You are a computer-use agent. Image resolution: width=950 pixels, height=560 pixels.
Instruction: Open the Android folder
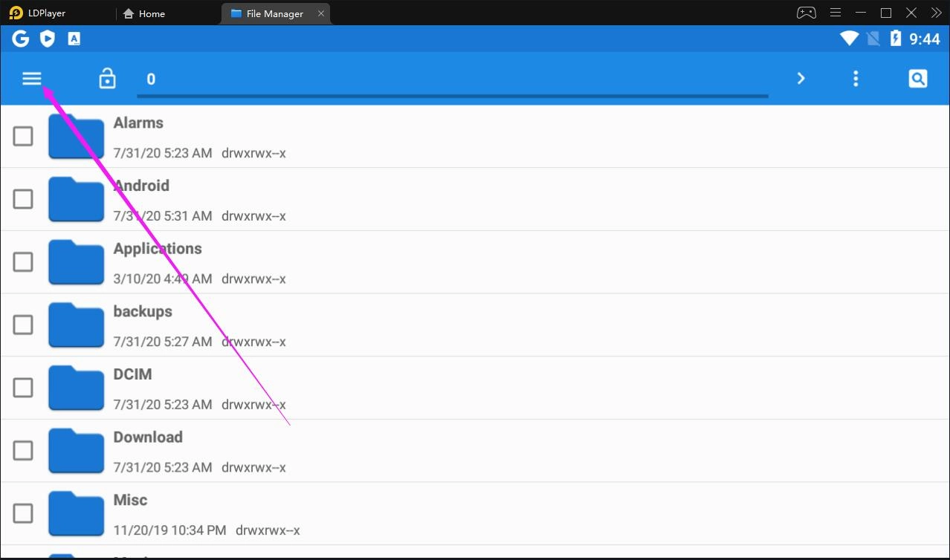(x=141, y=185)
